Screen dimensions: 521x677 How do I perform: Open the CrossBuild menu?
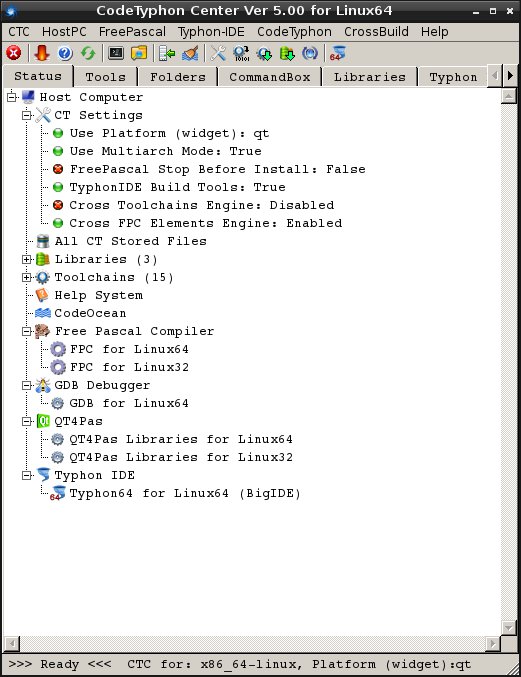click(x=376, y=32)
